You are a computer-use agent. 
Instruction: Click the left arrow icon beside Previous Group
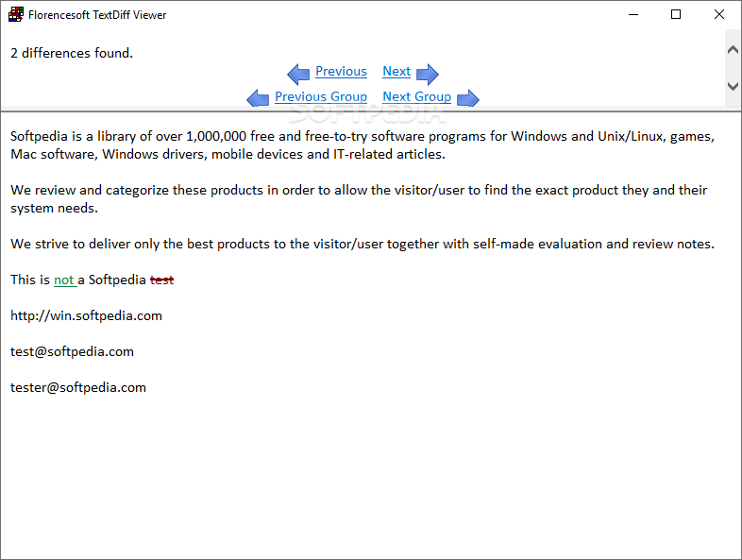click(x=258, y=98)
